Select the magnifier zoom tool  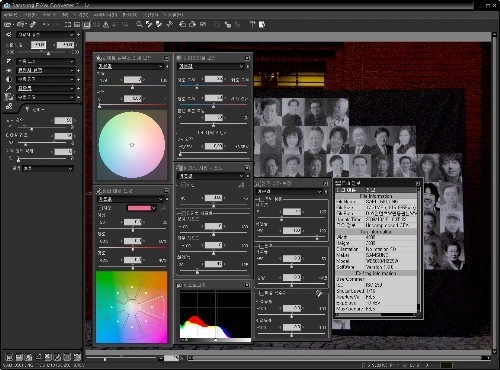[x=139, y=24]
